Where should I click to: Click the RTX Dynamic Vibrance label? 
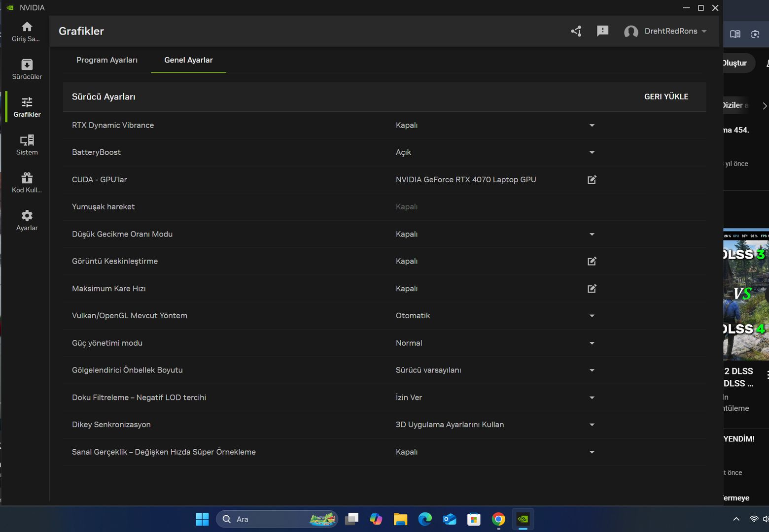tap(113, 125)
